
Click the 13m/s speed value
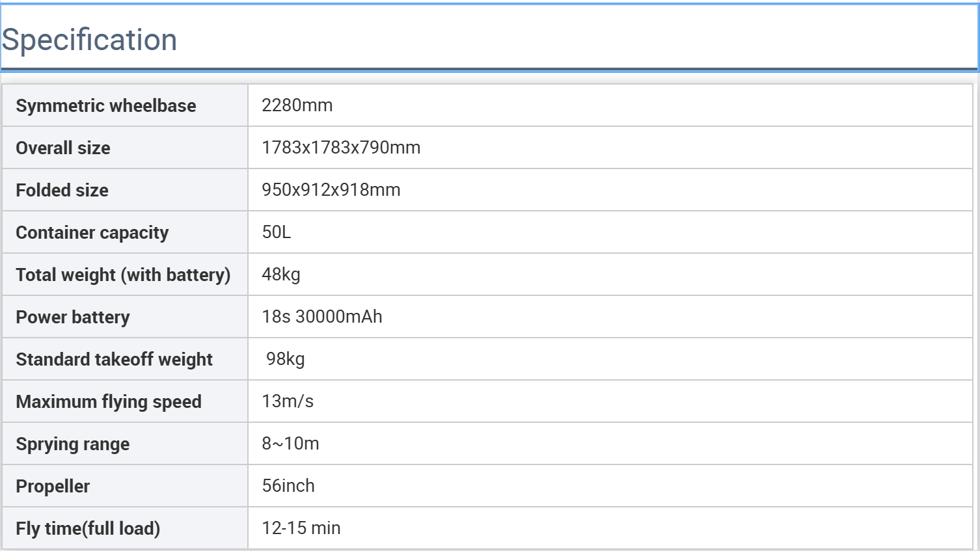287,401
